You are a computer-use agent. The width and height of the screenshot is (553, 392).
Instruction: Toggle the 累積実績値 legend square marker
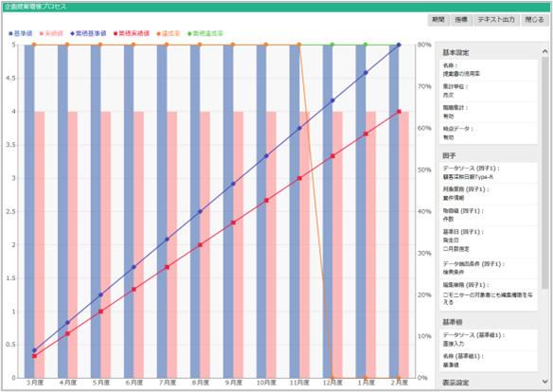pos(116,33)
